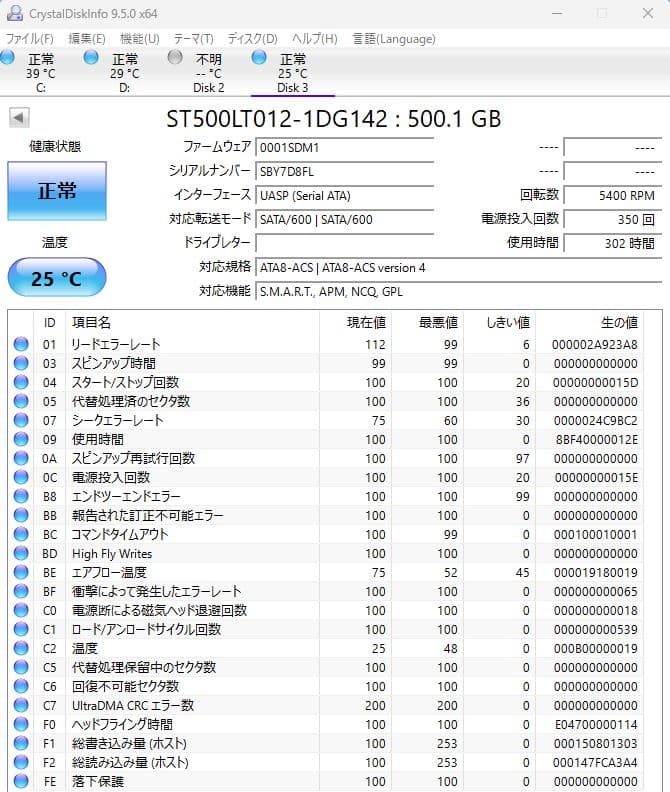670x792 pixels.
Task: Click the rotation rate value 5400 RPM
Action: (x=612, y=195)
